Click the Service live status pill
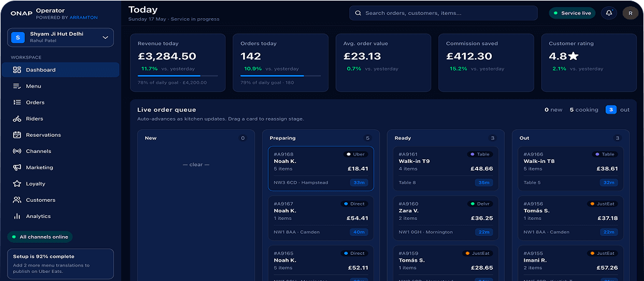This screenshot has width=644, height=281. (x=572, y=13)
